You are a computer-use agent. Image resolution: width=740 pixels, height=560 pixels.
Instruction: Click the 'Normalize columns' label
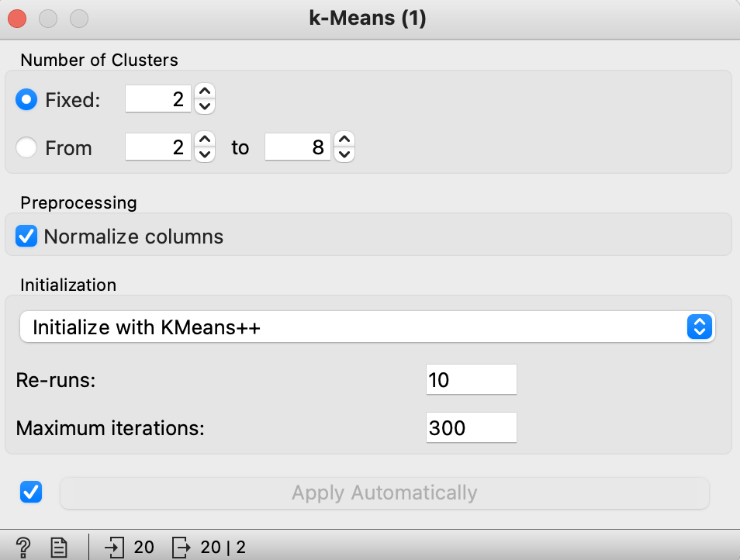[x=133, y=237]
